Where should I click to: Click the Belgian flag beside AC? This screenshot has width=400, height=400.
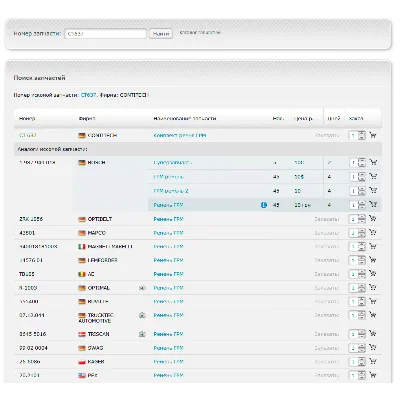tap(82, 274)
